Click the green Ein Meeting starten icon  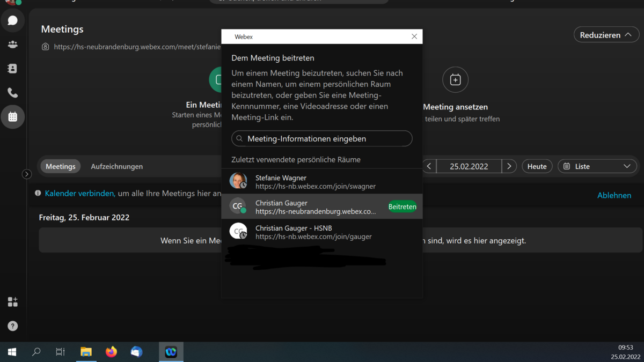[216, 80]
